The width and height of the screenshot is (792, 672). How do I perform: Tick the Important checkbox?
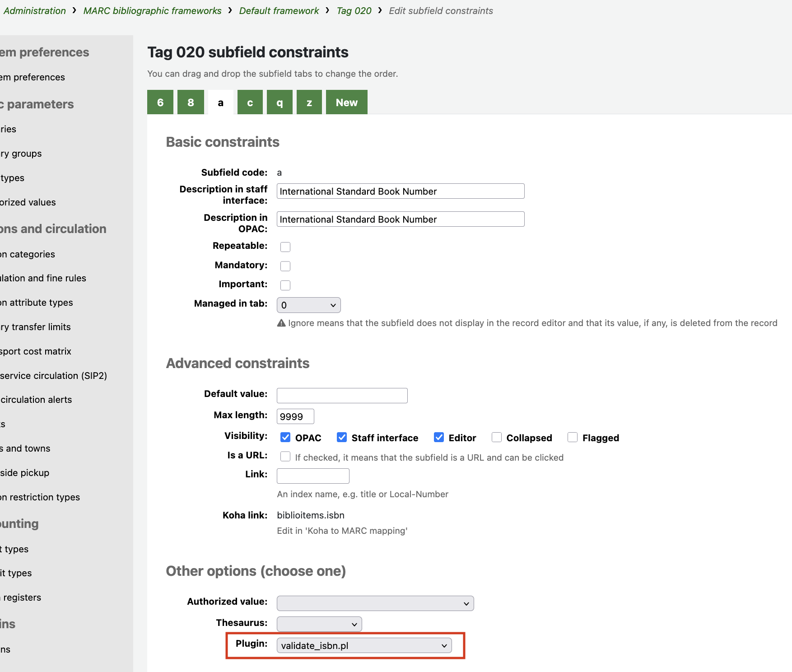pos(285,285)
